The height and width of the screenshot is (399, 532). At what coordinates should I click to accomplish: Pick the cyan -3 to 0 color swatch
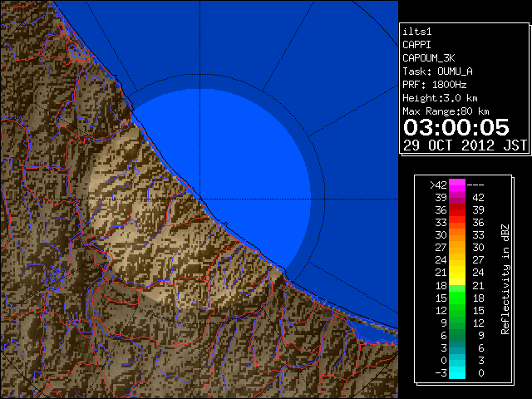tap(457, 373)
